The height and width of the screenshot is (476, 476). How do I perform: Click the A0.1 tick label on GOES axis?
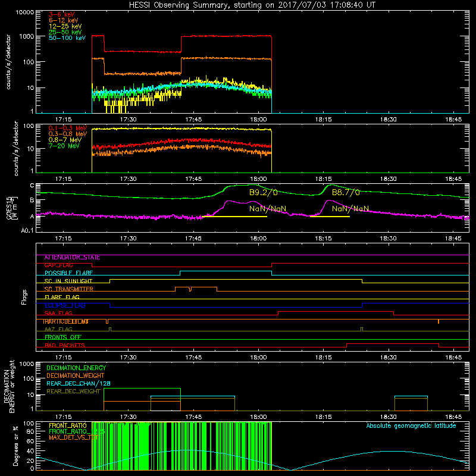27,231
